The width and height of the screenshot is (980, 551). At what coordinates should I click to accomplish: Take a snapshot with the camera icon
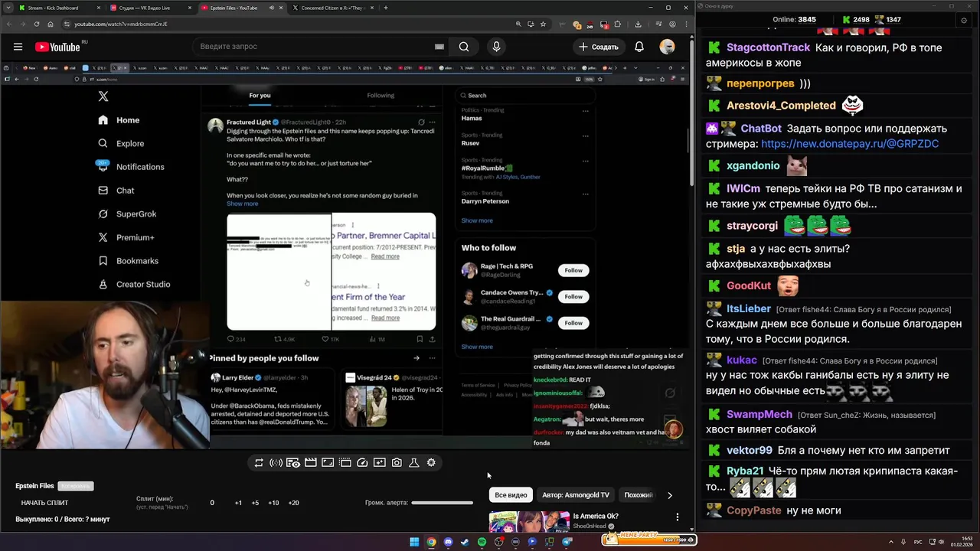click(x=397, y=463)
